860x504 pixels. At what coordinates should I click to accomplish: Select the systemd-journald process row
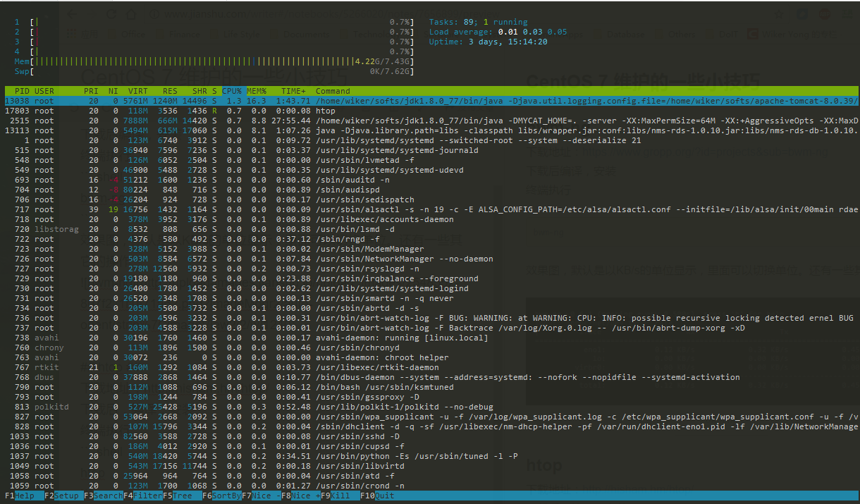click(x=430, y=150)
